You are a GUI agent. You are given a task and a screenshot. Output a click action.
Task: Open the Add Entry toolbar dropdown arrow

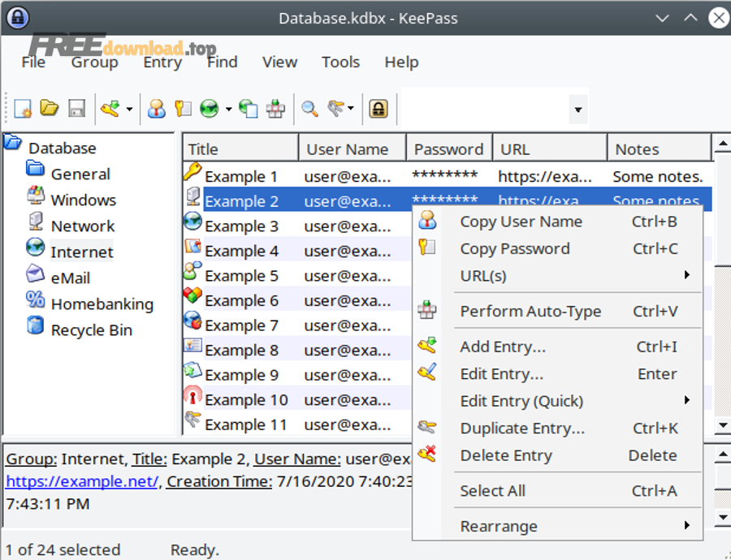(129, 110)
